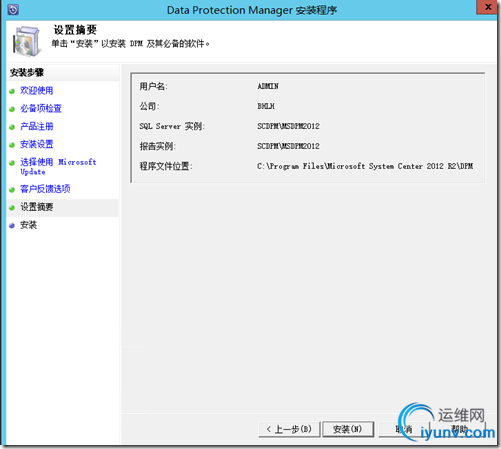Close the Data Protection Manager setup window

pos(488,7)
